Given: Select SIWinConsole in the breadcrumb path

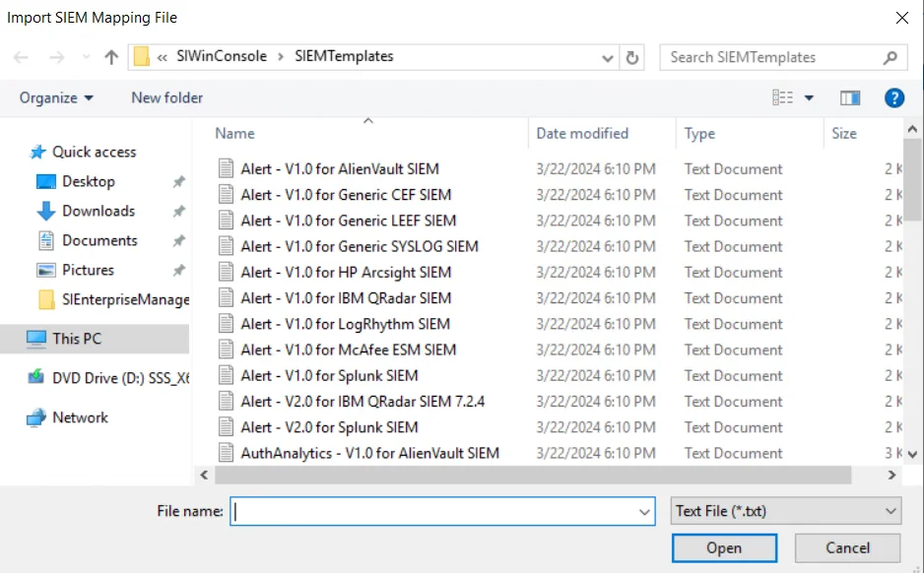Looking at the screenshot, I should point(222,56).
